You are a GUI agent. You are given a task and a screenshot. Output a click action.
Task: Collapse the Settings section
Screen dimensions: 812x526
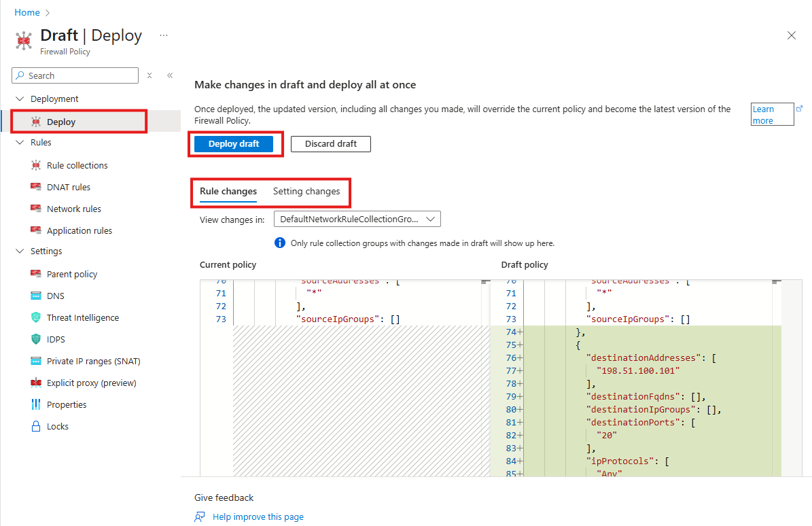pos(20,251)
